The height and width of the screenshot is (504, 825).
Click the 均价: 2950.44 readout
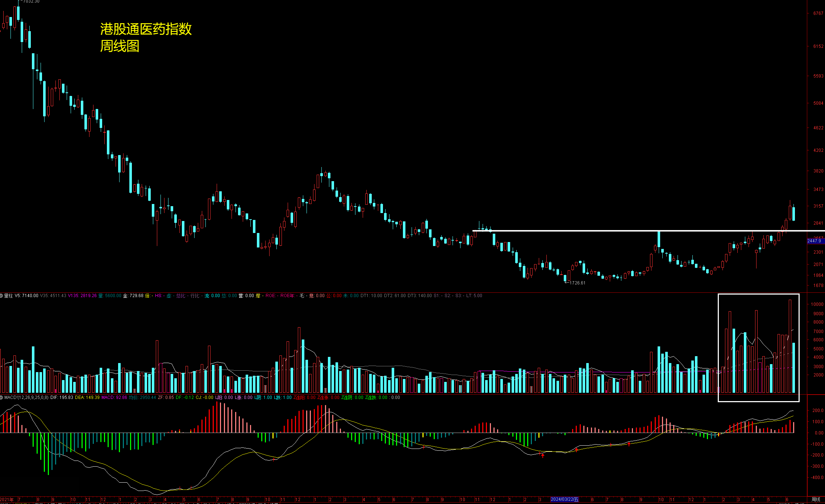[142, 397]
